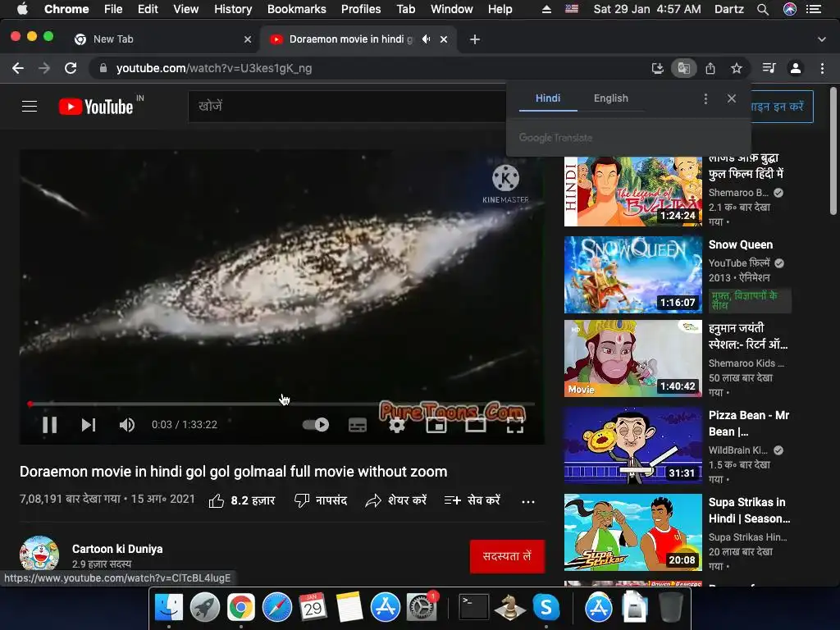Open the Supa Strikas in Hindi video
The height and width of the screenshot is (630, 840).
(x=632, y=532)
